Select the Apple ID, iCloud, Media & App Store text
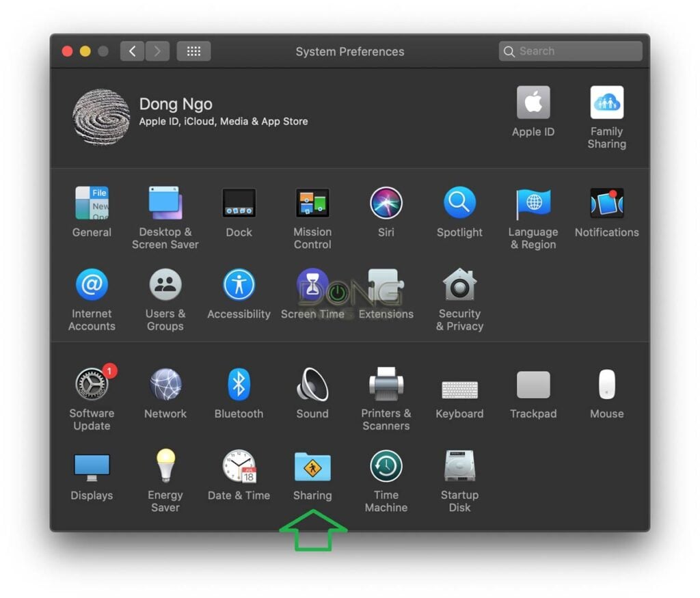700x598 pixels. pos(224,122)
